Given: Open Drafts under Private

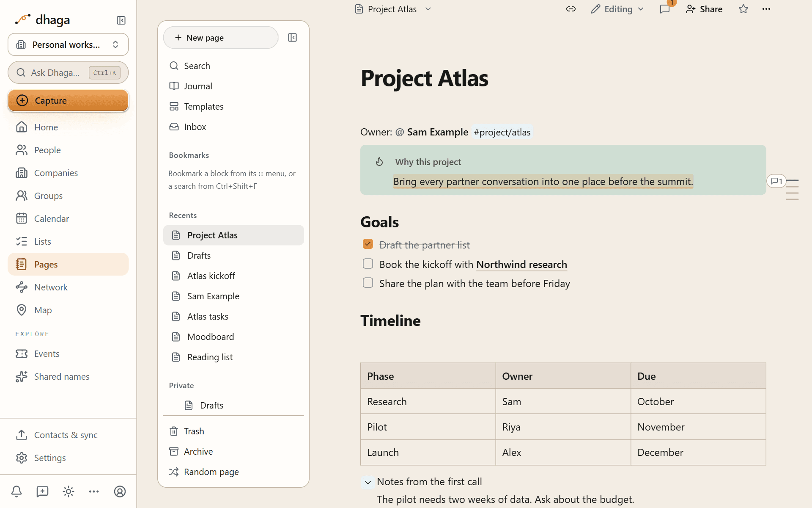Looking at the screenshot, I should pos(233,405).
